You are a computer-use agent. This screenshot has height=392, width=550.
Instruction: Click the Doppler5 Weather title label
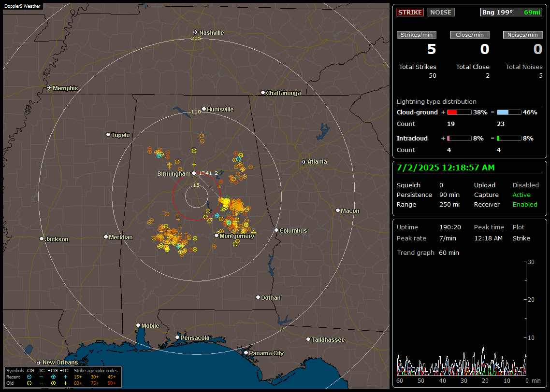pyautogui.click(x=22, y=6)
